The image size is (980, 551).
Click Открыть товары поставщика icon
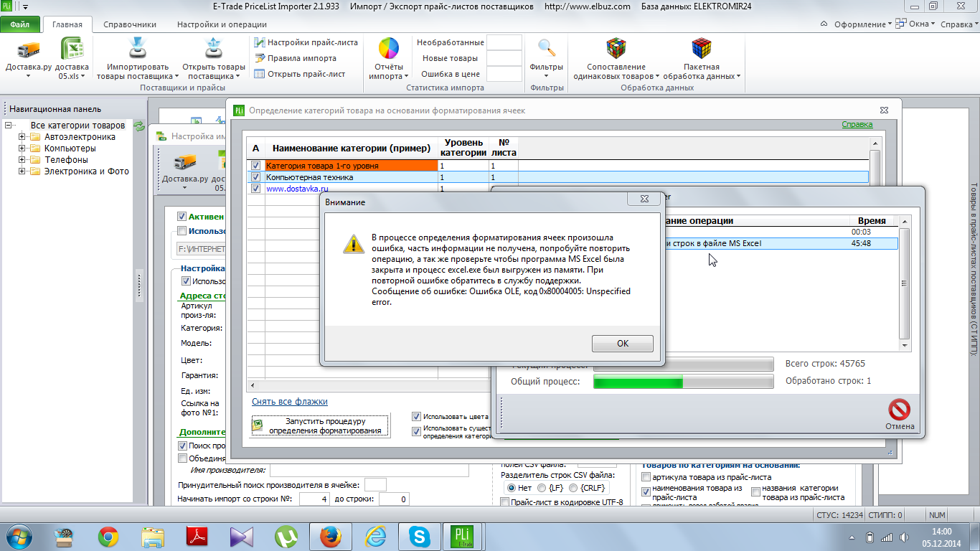[213, 49]
